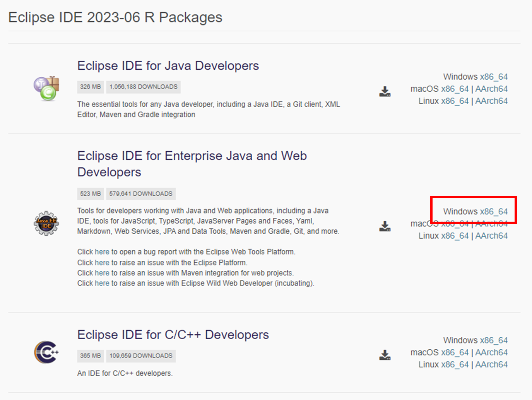Click 'An IDE for C/C++ developers.' description

tap(125, 373)
